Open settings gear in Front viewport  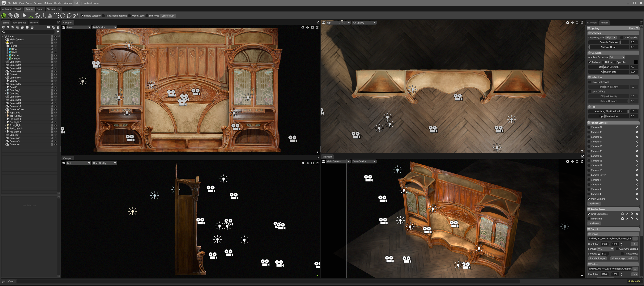303,27
